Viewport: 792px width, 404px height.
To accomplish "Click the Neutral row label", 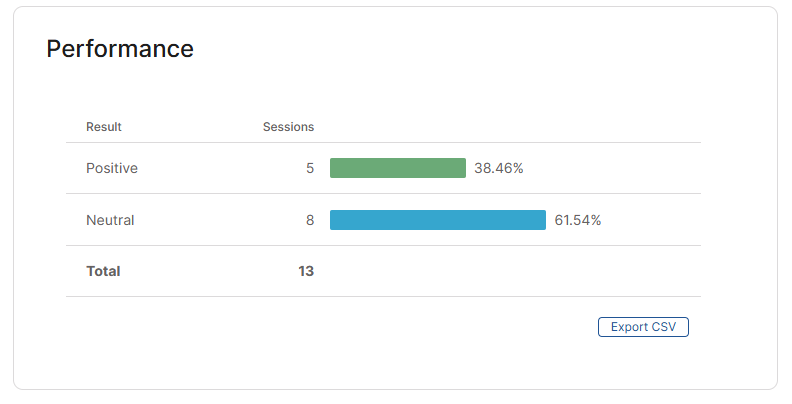I will coord(110,220).
